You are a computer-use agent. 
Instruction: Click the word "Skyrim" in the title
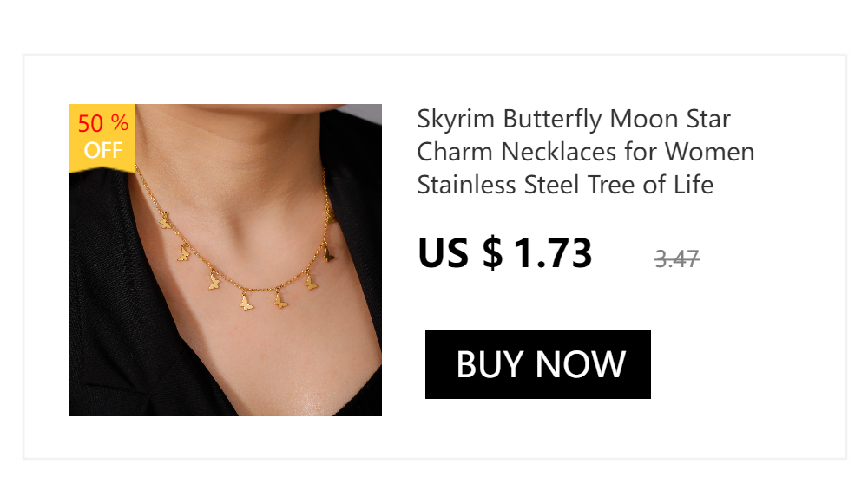tap(455, 120)
